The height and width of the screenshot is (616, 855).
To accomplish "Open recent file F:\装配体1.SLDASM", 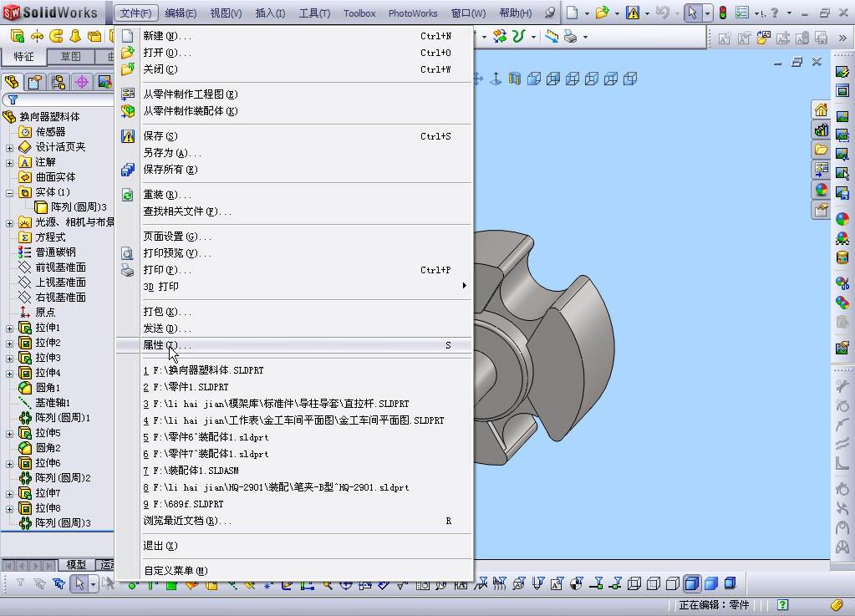I will 294,471.
